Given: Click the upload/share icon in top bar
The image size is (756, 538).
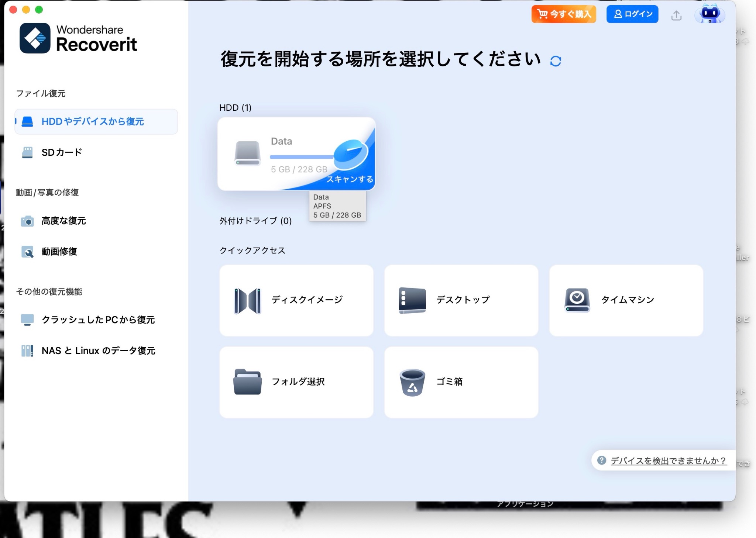Looking at the screenshot, I should coord(676,15).
